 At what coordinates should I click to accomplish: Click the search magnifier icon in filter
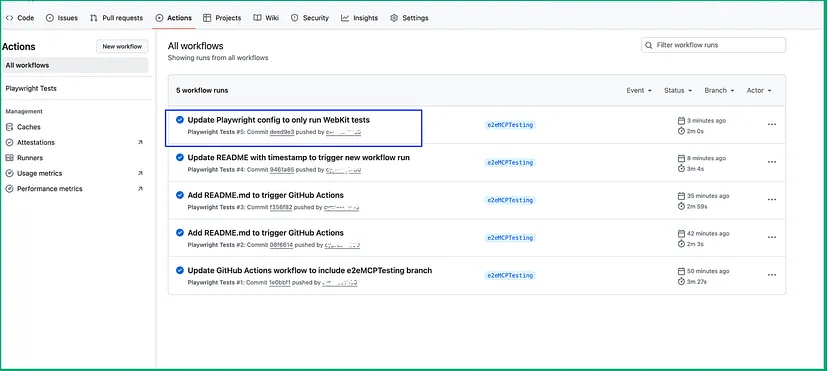tap(649, 45)
